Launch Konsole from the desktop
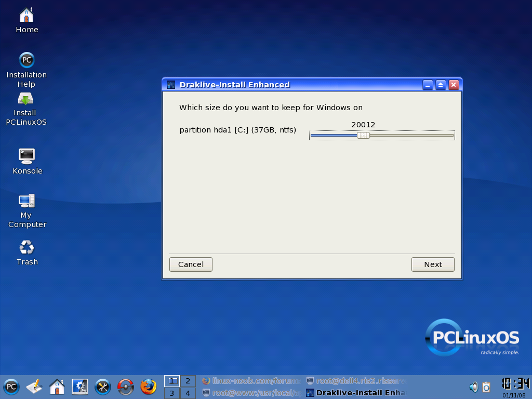Viewport: 532px width, 399px height. 26,155
